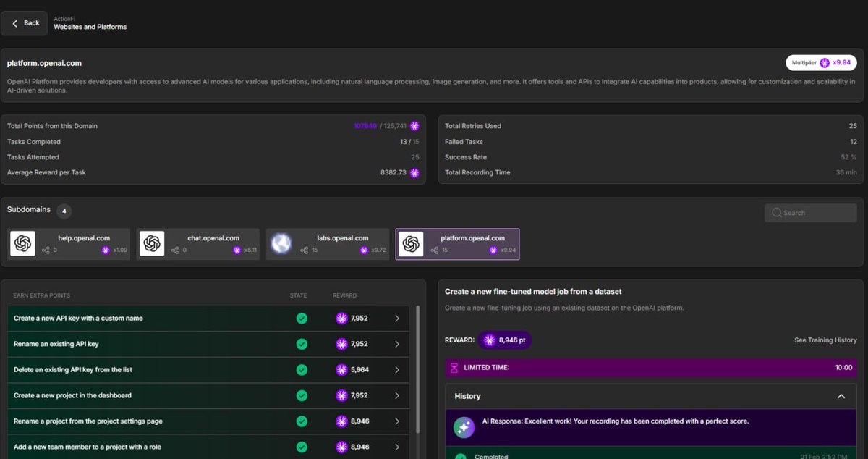Click completed checkmark for 'Rename an existing API key'
Screen dimensions: 868x459
coord(302,344)
